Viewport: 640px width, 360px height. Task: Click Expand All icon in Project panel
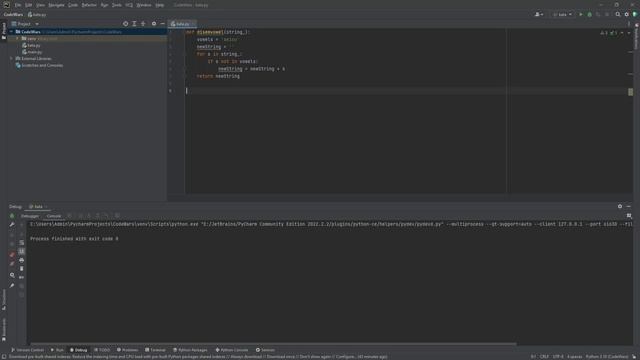[x=134, y=24]
